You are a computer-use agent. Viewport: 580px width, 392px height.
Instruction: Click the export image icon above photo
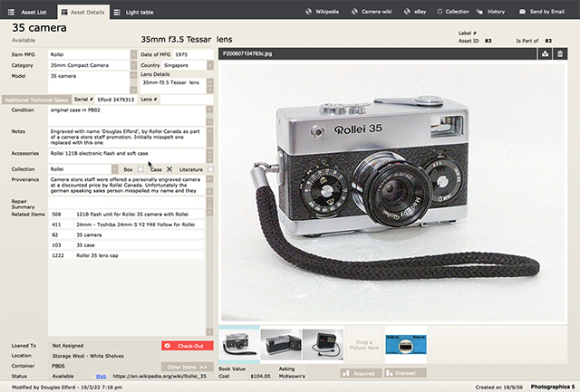pos(545,54)
